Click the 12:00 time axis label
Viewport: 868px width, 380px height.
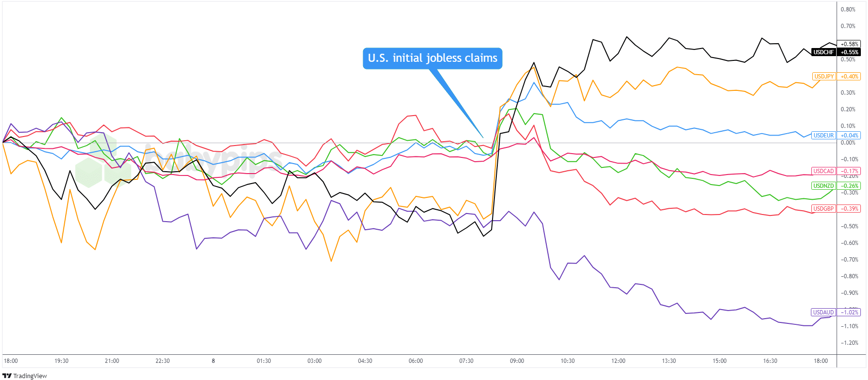click(x=618, y=361)
